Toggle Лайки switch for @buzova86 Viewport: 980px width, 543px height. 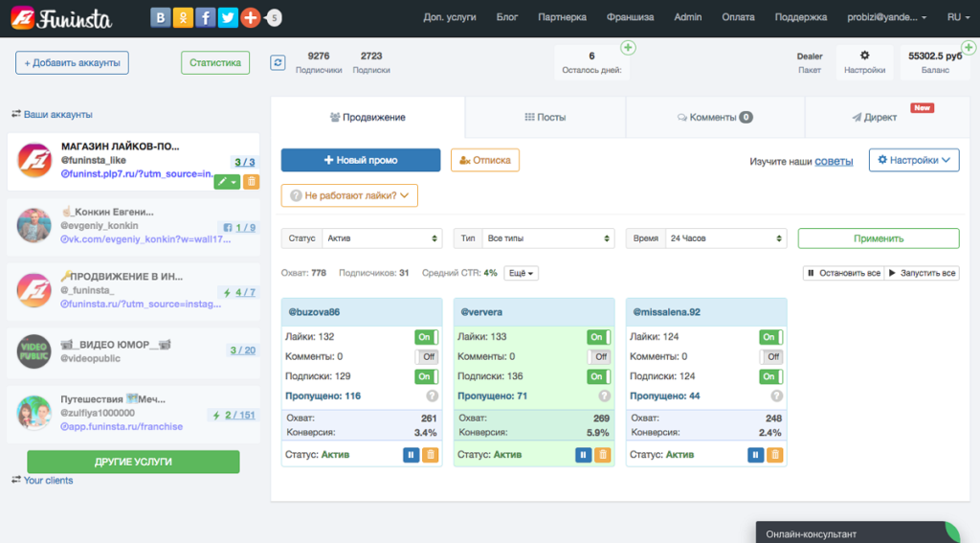426,337
